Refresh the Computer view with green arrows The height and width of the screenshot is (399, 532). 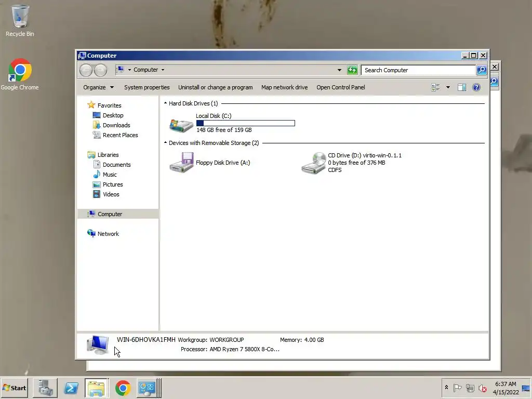(x=353, y=70)
